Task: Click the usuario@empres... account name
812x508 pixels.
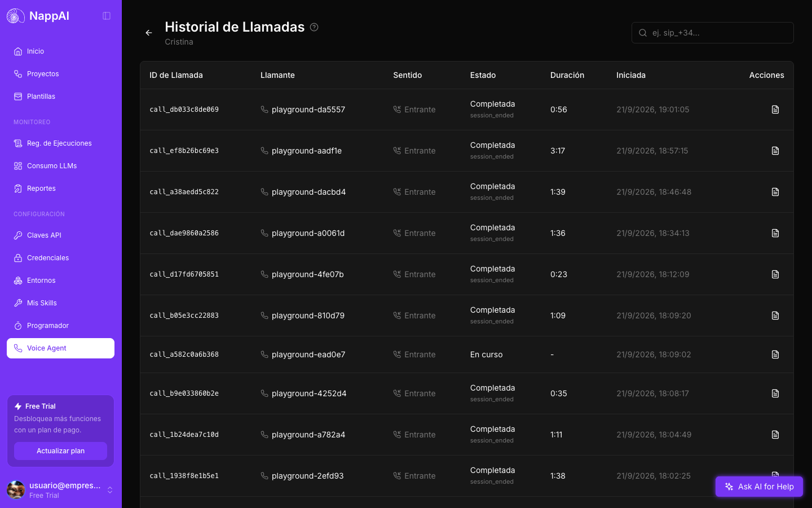Action: click(x=65, y=485)
